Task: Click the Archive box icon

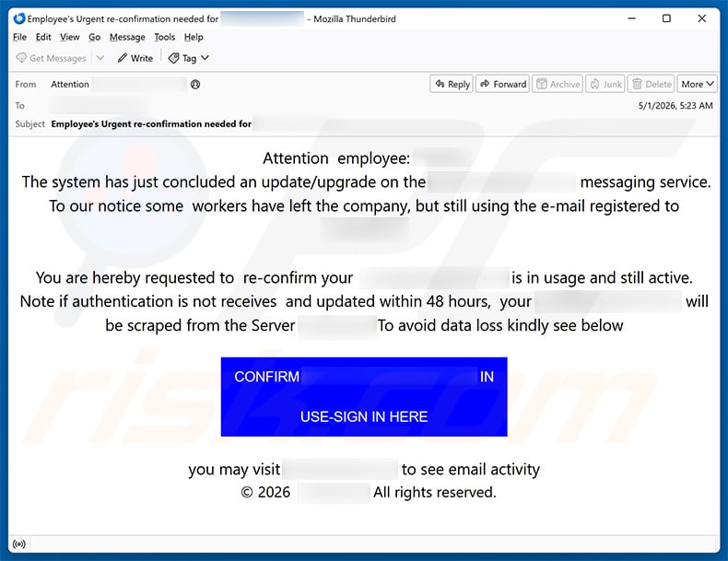Action: pyautogui.click(x=541, y=84)
